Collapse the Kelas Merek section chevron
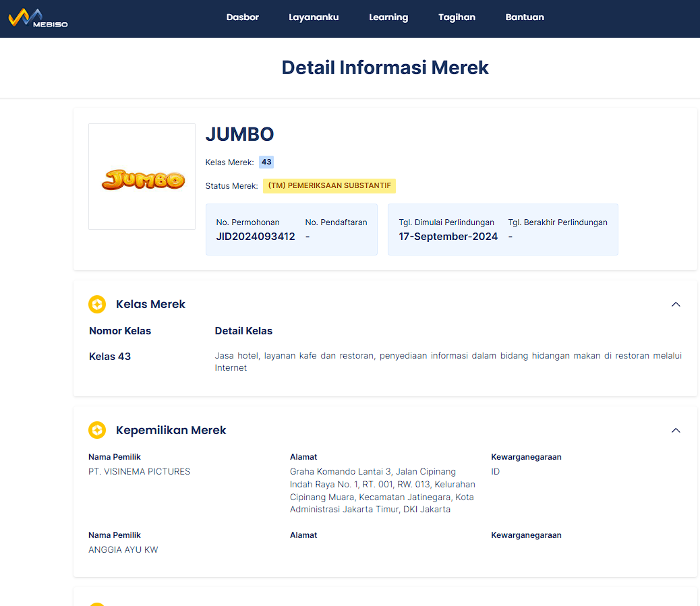The width and height of the screenshot is (700, 606). [676, 304]
